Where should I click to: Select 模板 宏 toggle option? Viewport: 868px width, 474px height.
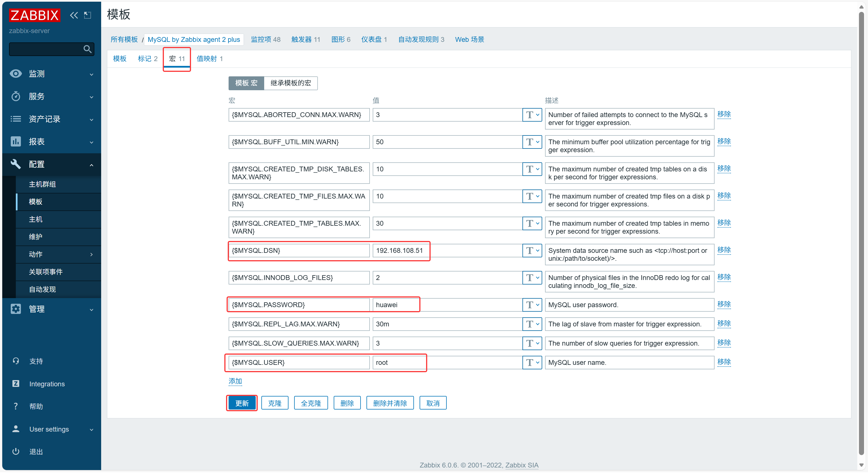[x=246, y=83]
